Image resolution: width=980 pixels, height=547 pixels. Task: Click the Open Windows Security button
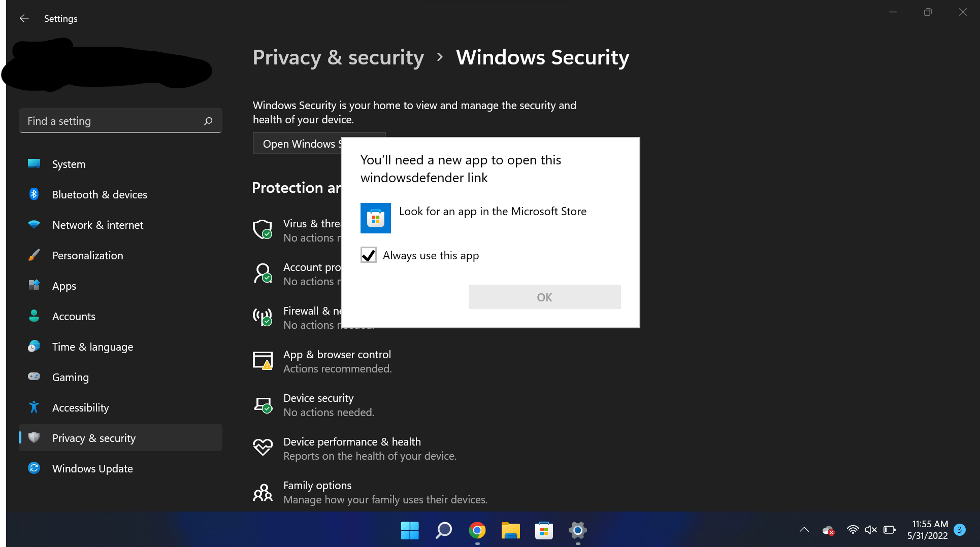pyautogui.click(x=298, y=144)
